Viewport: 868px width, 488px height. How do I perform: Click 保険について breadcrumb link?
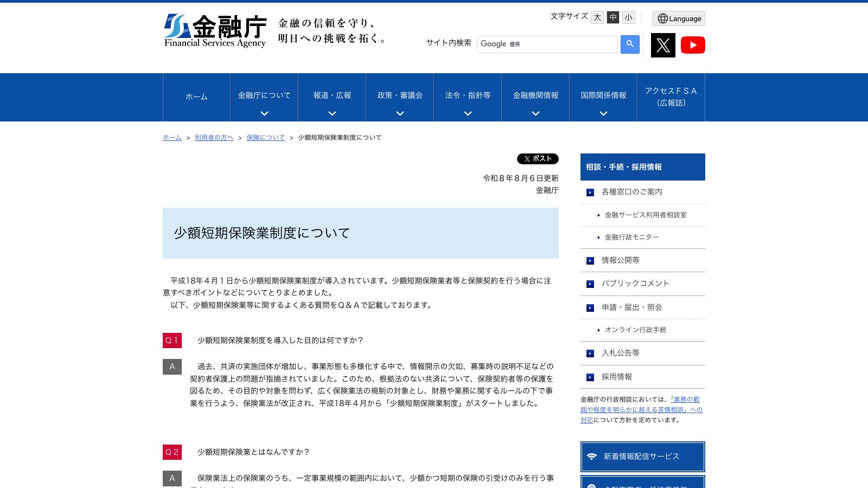point(265,138)
